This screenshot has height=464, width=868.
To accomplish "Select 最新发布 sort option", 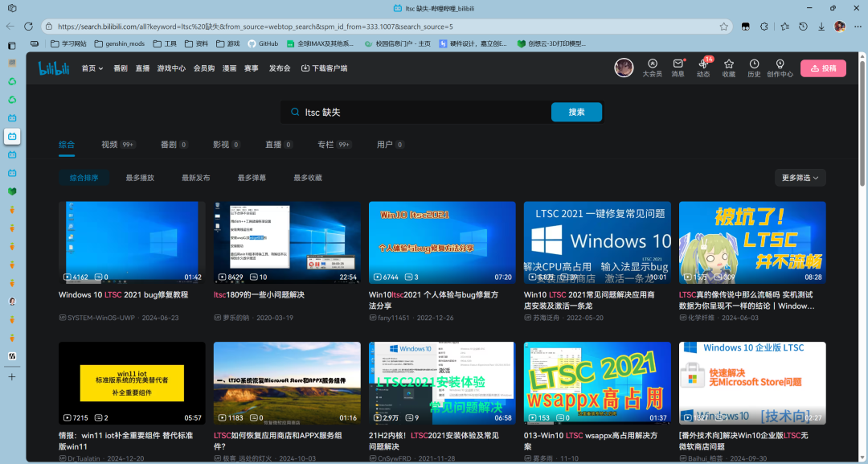I will pyautogui.click(x=195, y=178).
